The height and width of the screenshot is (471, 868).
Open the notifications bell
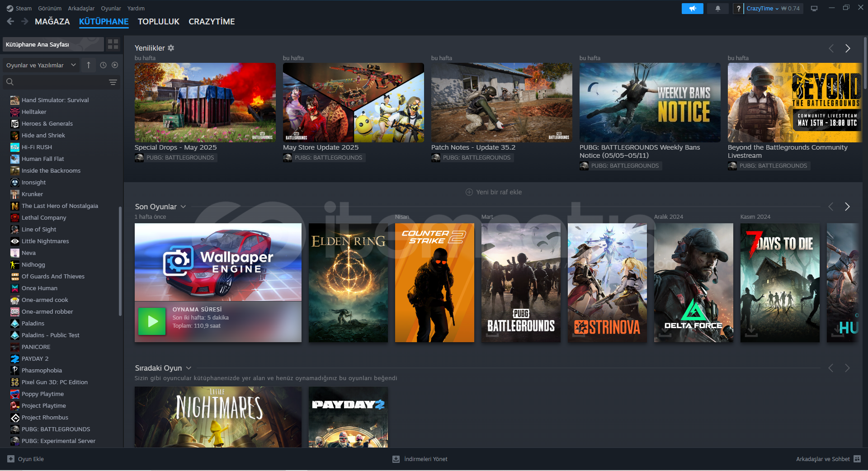pos(717,9)
